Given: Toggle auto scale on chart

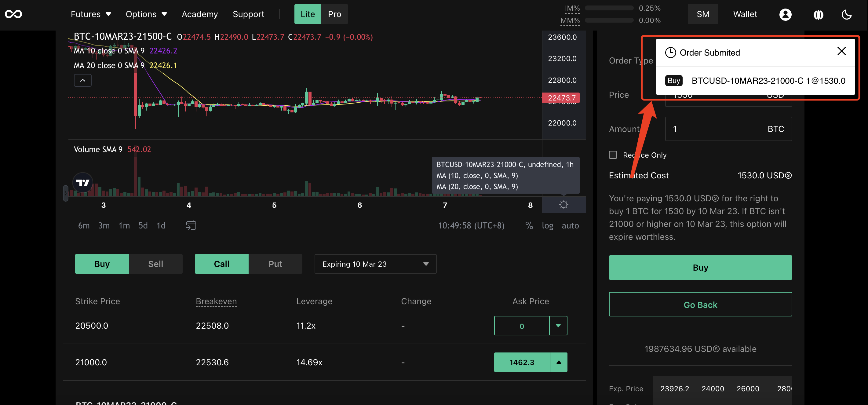Looking at the screenshot, I should pyautogui.click(x=570, y=225).
